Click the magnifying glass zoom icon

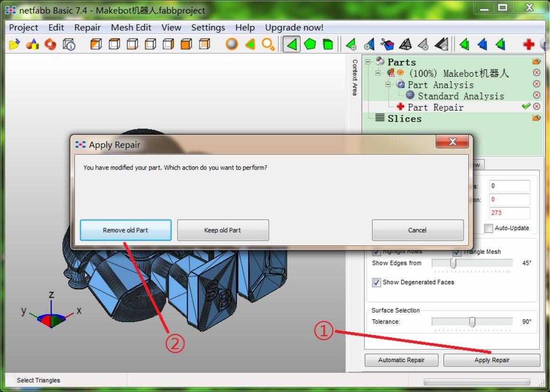268,45
